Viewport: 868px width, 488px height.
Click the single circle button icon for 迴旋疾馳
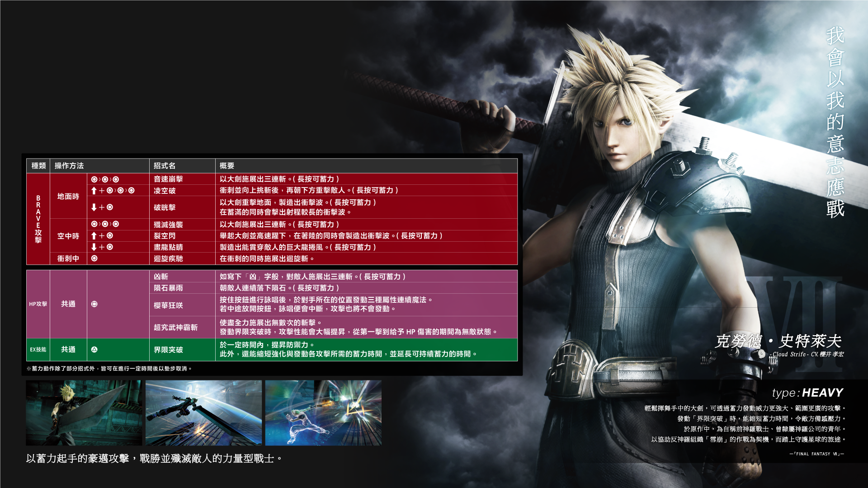coord(94,258)
